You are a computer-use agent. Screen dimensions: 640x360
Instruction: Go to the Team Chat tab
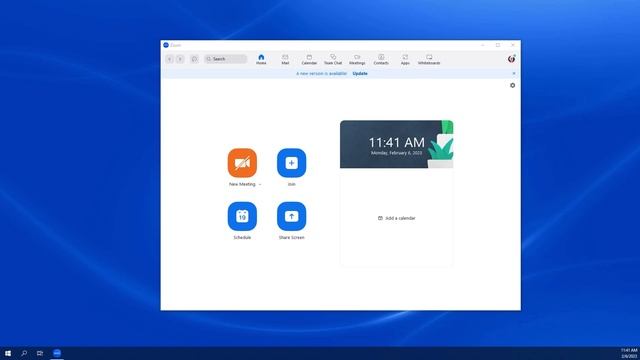(x=333, y=60)
